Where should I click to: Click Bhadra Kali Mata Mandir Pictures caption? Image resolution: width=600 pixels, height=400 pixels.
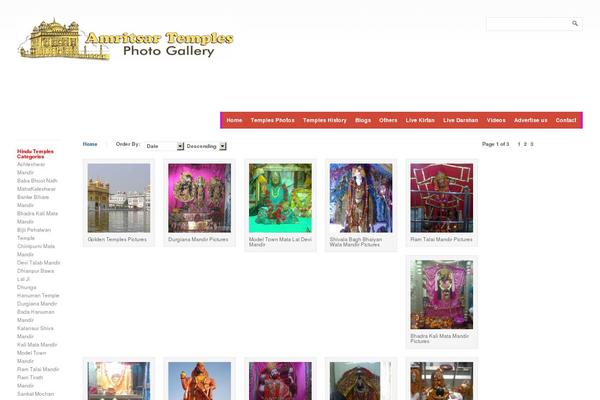pyautogui.click(x=440, y=338)
